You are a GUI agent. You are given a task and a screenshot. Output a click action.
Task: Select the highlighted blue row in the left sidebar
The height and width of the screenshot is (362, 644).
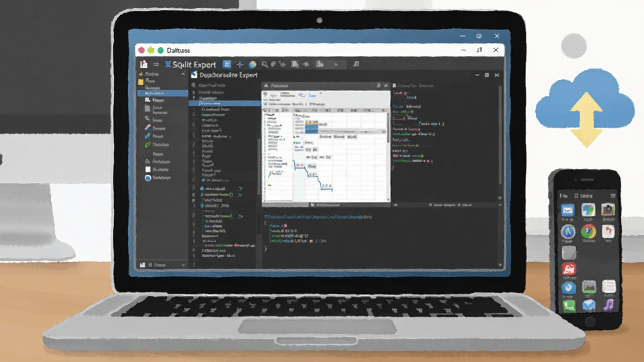(162, 93)
